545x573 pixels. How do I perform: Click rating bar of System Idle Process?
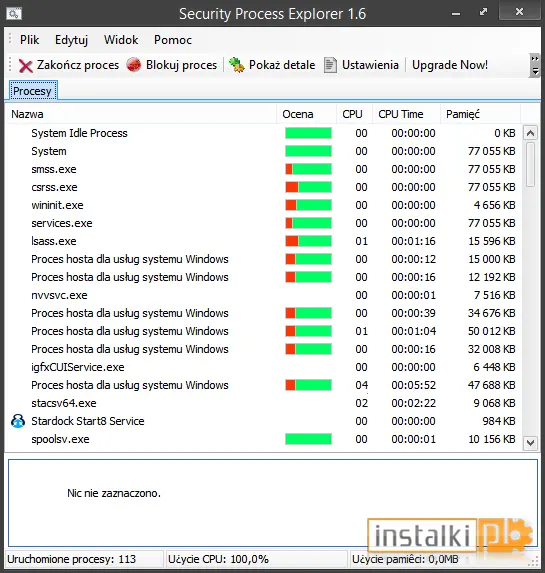pos(308,133)
